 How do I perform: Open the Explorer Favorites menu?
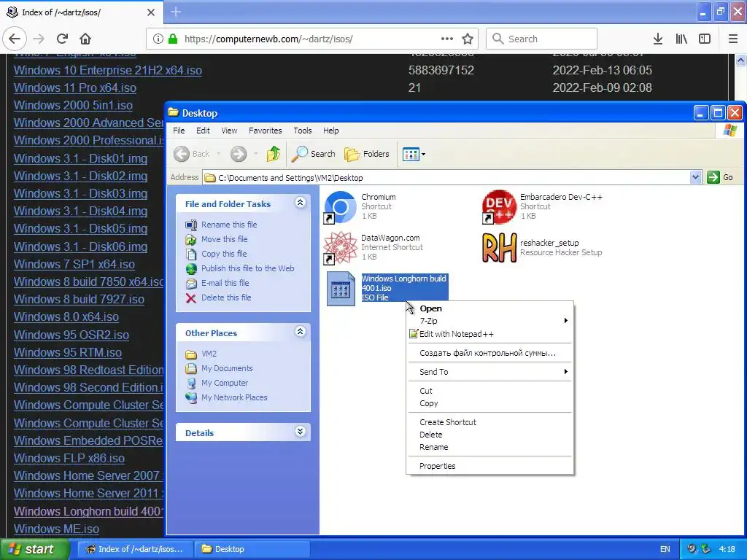point(265,131)
